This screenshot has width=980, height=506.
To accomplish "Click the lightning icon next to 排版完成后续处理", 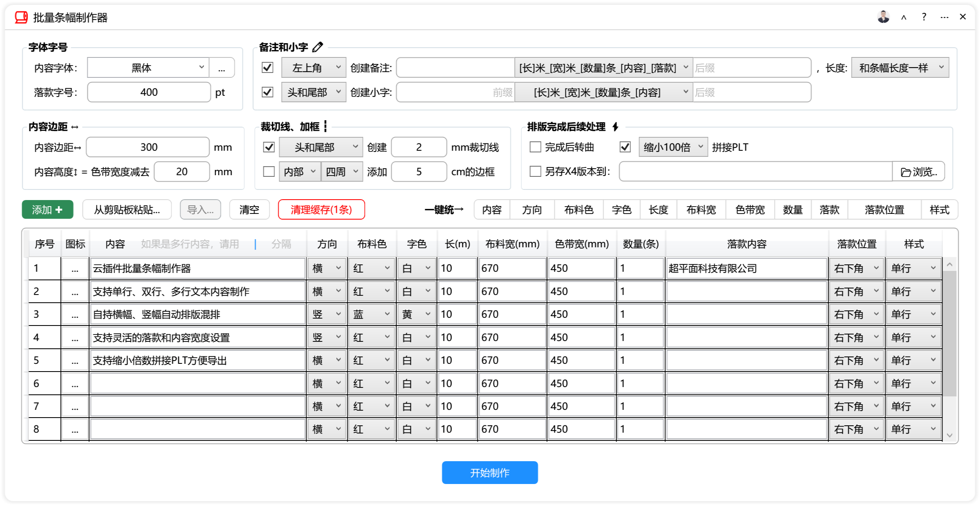I will pos(616,127).
